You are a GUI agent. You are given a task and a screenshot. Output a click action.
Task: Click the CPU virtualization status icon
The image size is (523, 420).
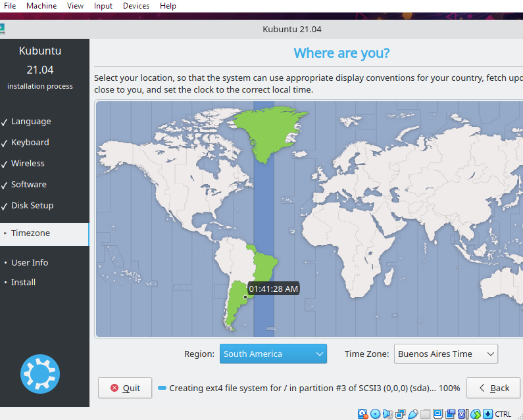(462, 414)
